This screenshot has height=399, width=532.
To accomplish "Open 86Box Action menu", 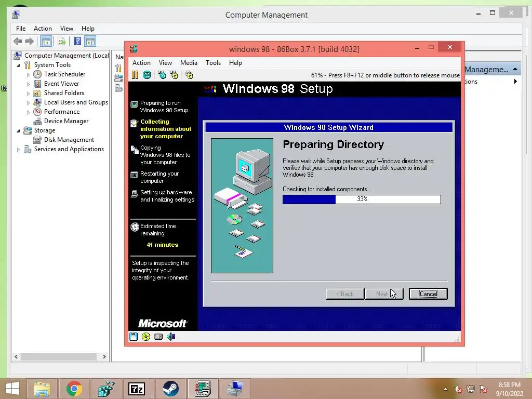I will [141, 63].
